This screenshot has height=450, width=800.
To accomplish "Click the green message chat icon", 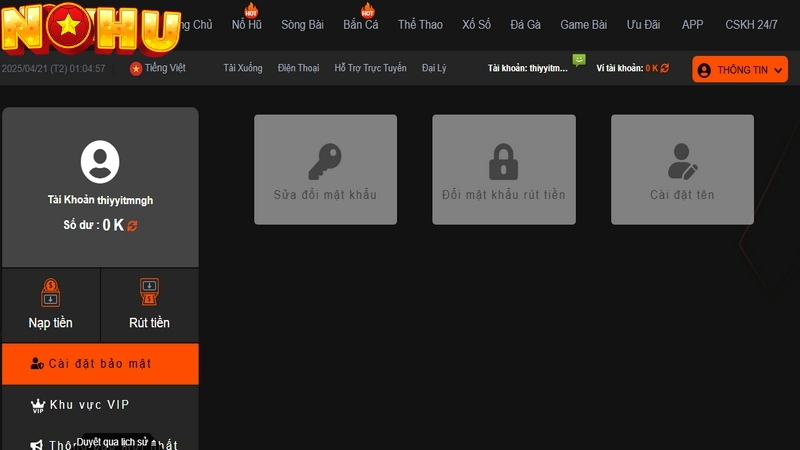I will coord(579,60).
